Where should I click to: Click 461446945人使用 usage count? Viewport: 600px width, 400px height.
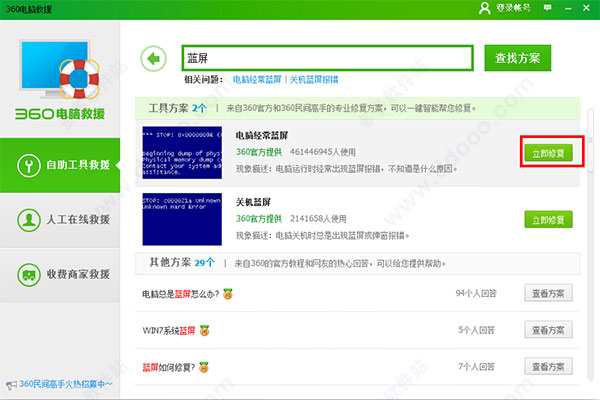point(323,152)
